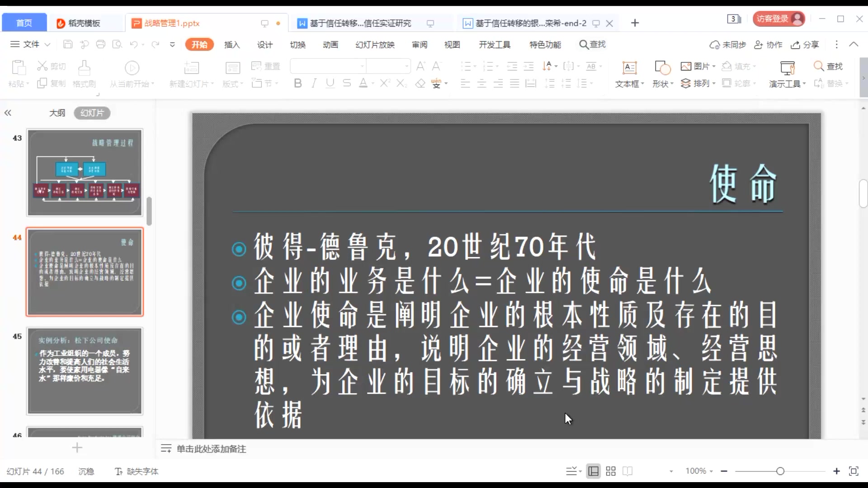The width and height of the screenshot is (868, 488).
Task: Open the font name dropdown
Action: coord(362,66)
